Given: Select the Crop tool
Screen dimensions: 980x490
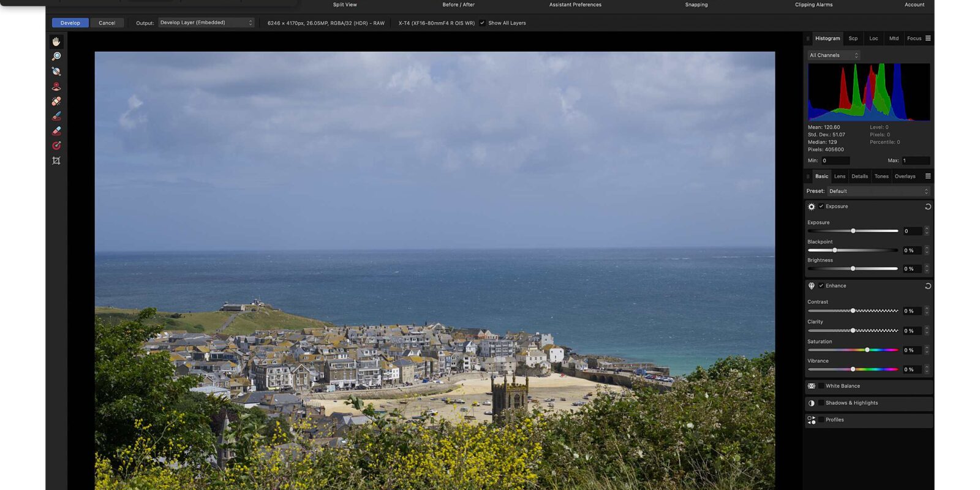Looking at the screenshot, I should pyautogui.click(x=56, y=160).
